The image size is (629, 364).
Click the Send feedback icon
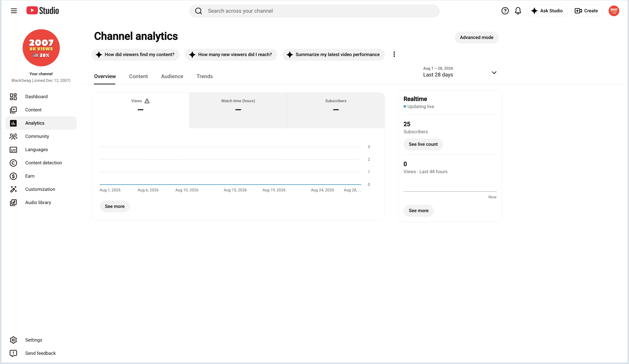13,353
